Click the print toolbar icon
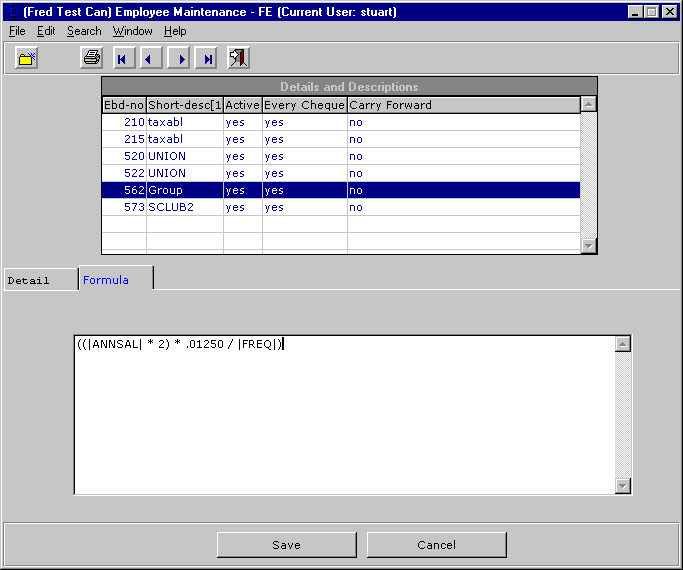 pos(92,58)
